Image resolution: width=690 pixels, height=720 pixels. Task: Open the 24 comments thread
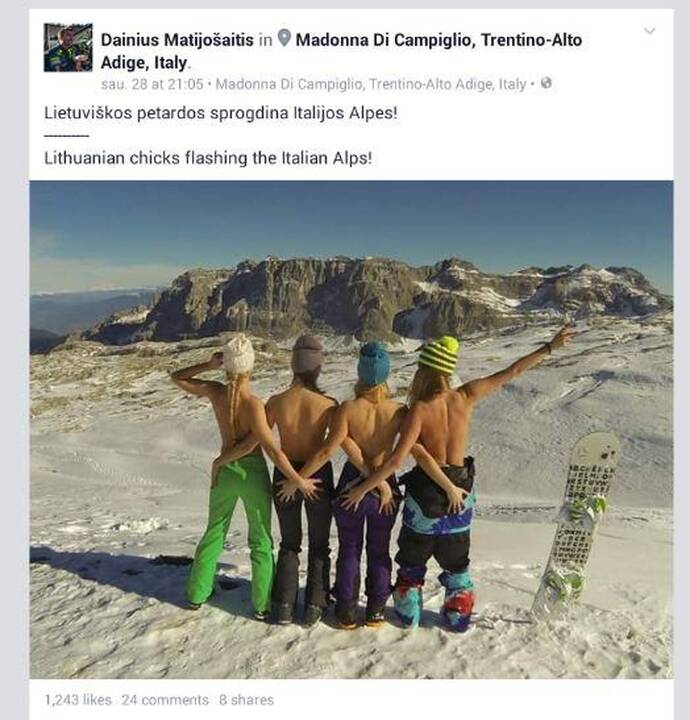coord(165,700)
